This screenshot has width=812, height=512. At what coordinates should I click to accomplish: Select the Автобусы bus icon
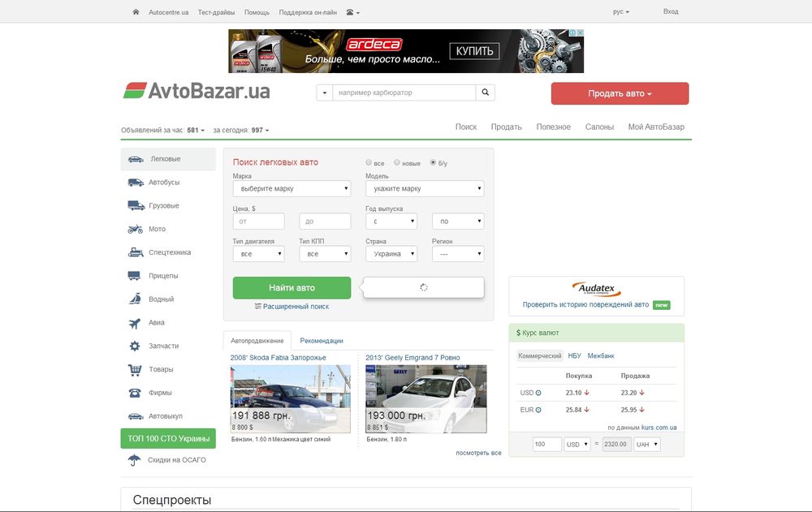[136, 183]
